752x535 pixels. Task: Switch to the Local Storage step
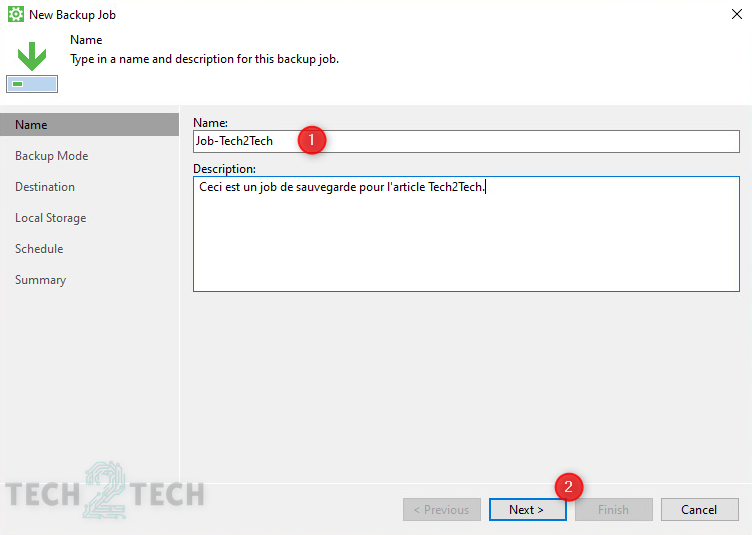50,218
